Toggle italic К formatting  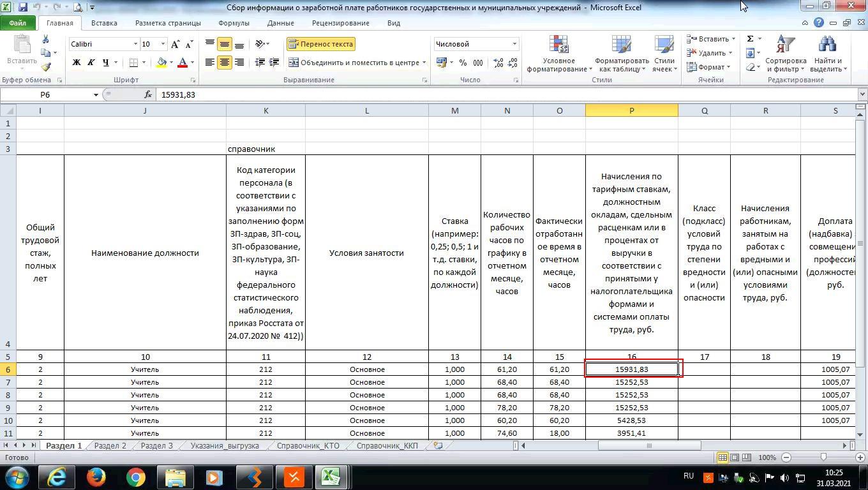[x=91, y=63]
